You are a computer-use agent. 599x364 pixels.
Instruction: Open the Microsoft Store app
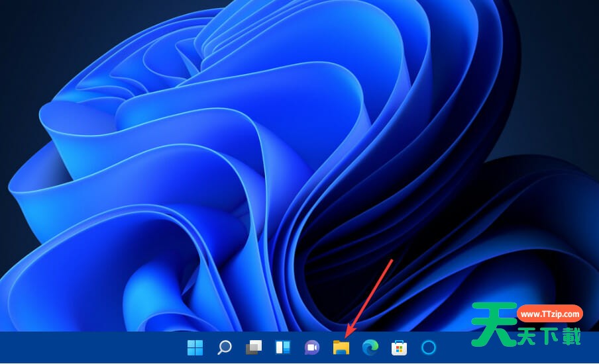coord(399,347)
